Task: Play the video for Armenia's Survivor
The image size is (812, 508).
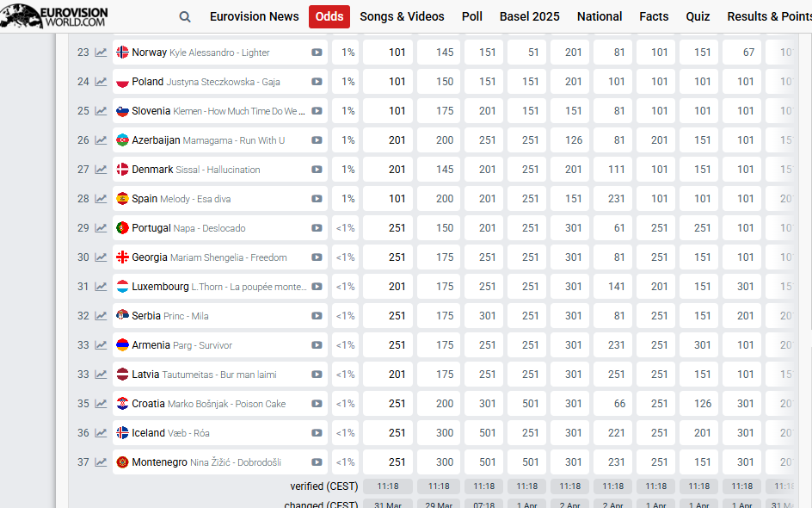Action: 317,345
